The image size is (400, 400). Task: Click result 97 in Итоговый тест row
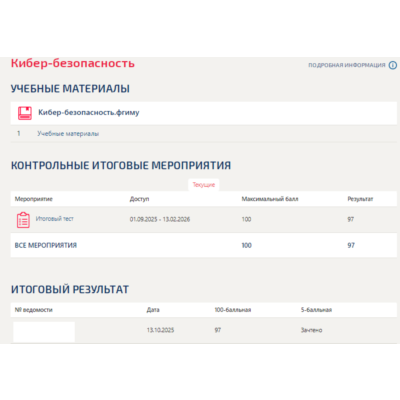coord(351,219)
